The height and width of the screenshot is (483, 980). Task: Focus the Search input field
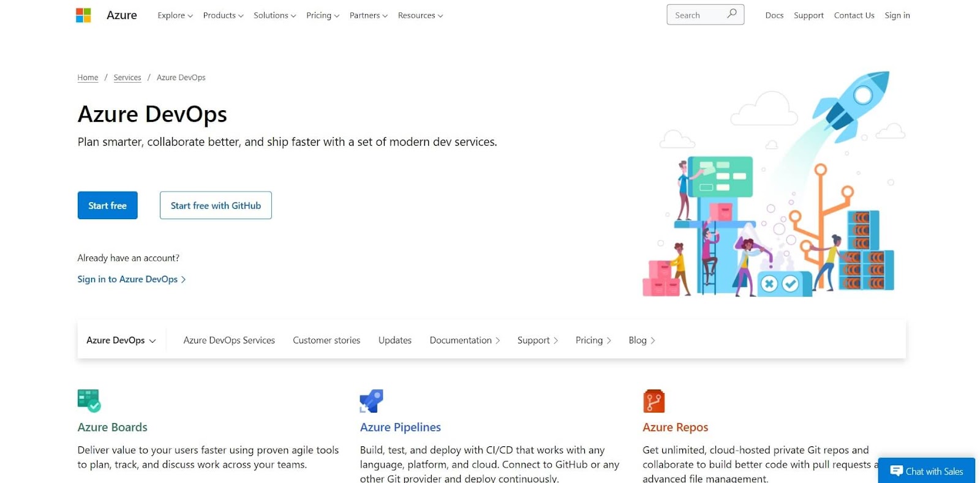706,15
